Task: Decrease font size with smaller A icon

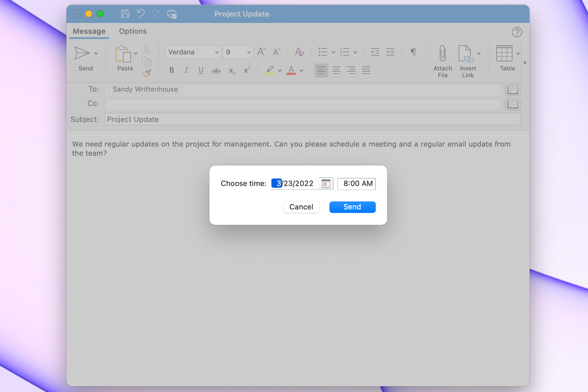Action: coord(277,52)
